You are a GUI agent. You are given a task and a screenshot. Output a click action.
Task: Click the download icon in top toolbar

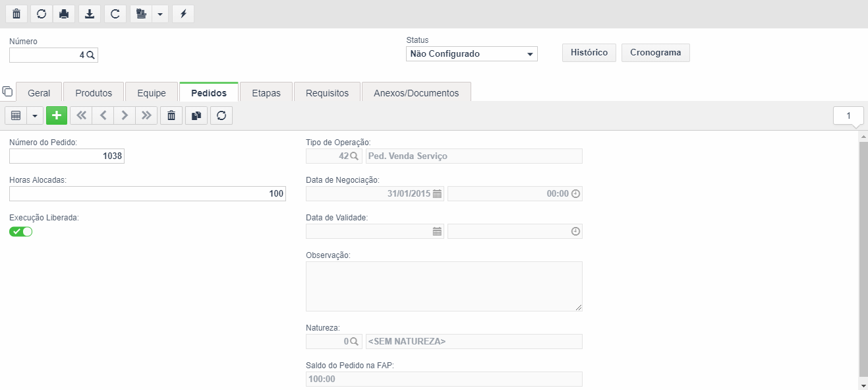click(89, 14)
